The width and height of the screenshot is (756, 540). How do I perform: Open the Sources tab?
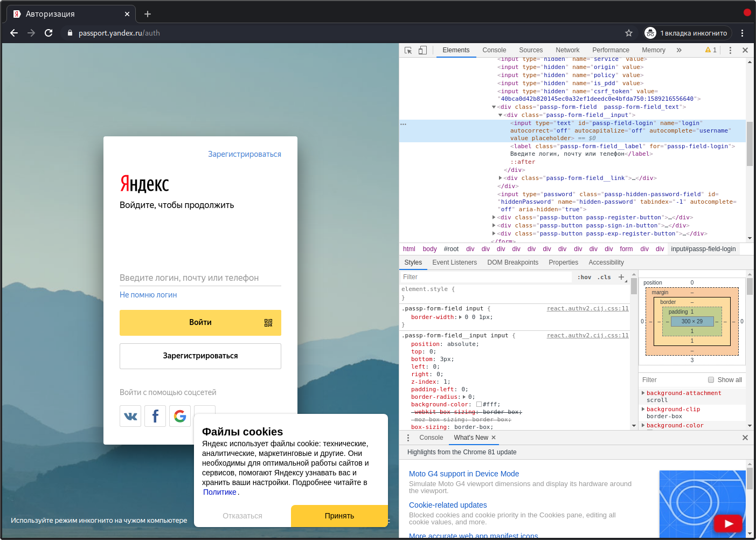tap(531, 50)
